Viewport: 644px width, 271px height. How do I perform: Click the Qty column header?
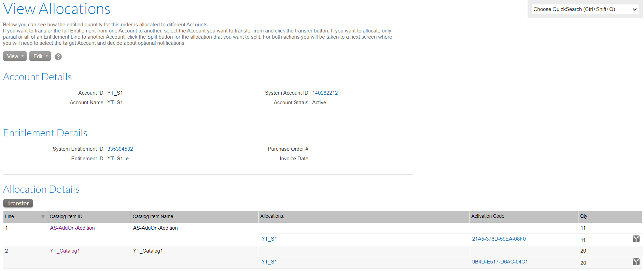[x=610, y=217]
